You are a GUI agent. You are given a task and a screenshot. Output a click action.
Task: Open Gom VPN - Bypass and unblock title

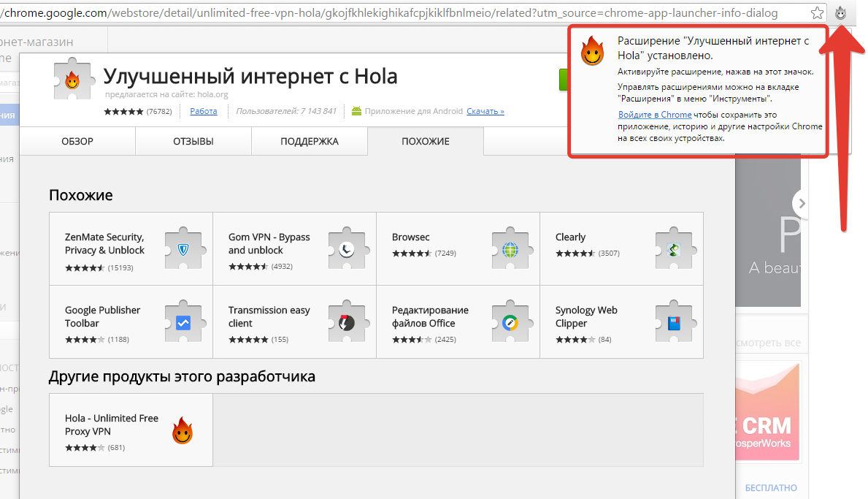(269, 244)
